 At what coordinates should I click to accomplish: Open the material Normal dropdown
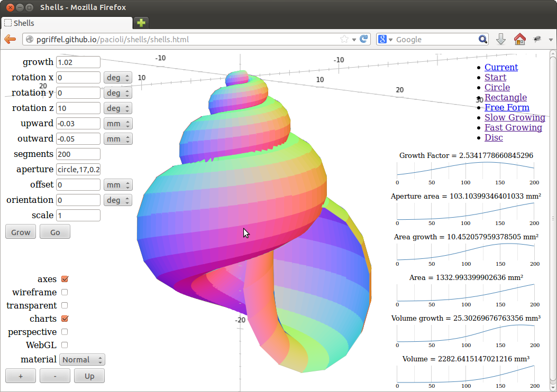(x=82, y=359)
